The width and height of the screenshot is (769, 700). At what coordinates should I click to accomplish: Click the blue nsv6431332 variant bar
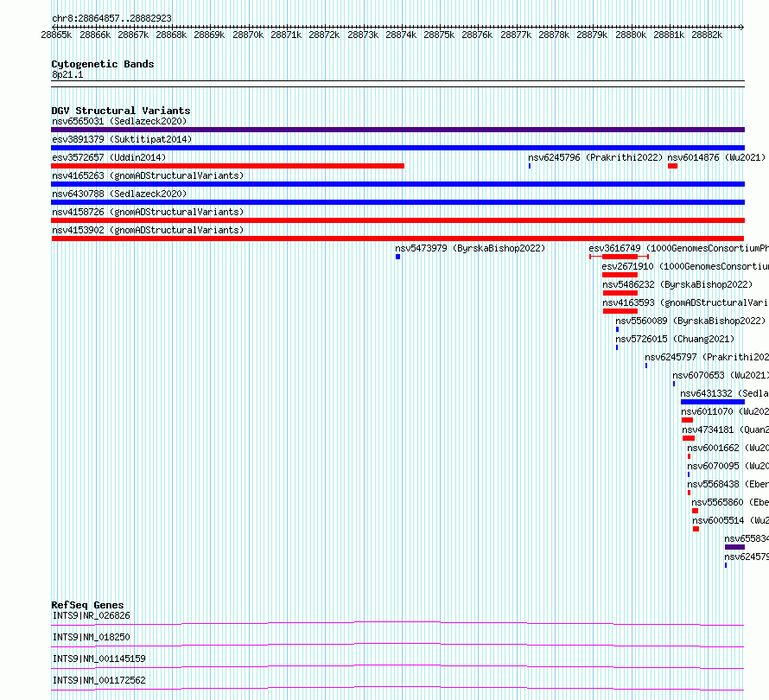(x=713, y=402)
